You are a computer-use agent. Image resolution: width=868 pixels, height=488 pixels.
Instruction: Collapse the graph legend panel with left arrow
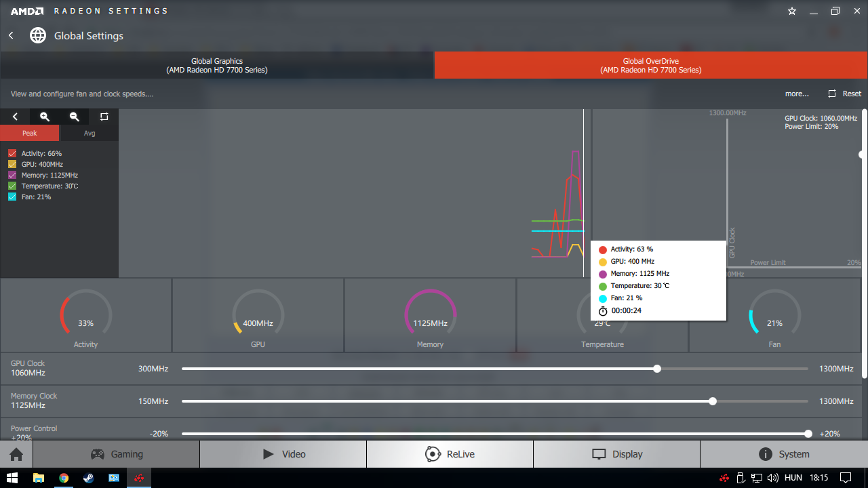15,117
